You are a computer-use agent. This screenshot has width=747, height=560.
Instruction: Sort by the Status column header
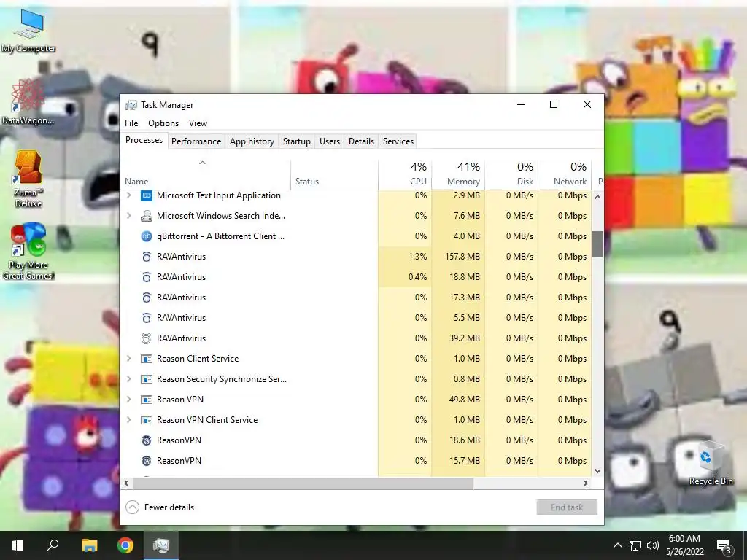pyautogui.click(x=334, y=174)
